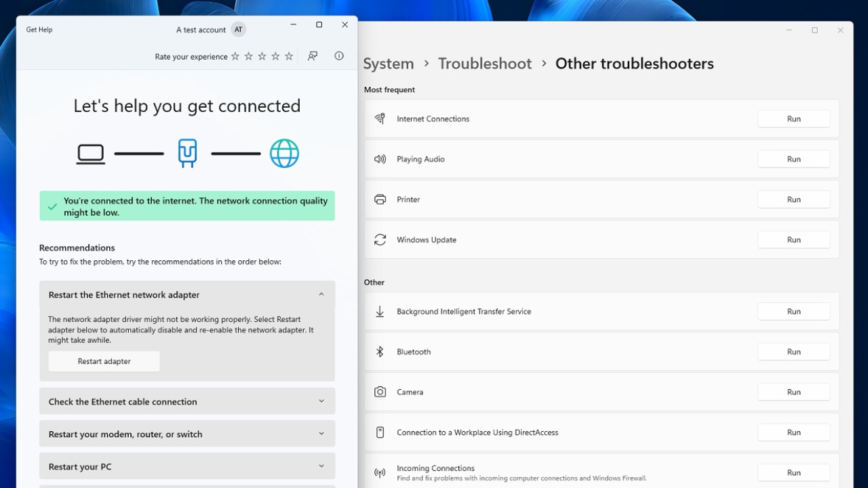This screenshot has width=868, height=488.
Task: Go to System in the breadcrumb
Action: tap(389, 64)
